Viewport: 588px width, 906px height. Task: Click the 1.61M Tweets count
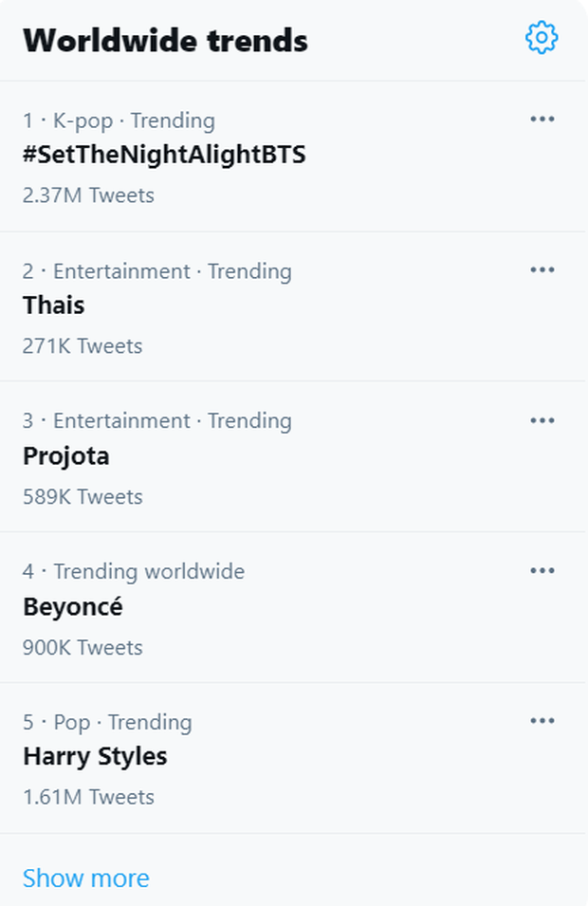(88, 797)
